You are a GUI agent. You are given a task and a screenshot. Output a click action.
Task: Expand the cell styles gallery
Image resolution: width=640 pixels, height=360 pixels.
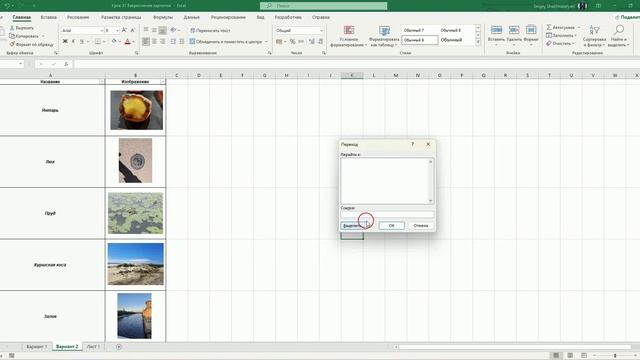point(478,43)
